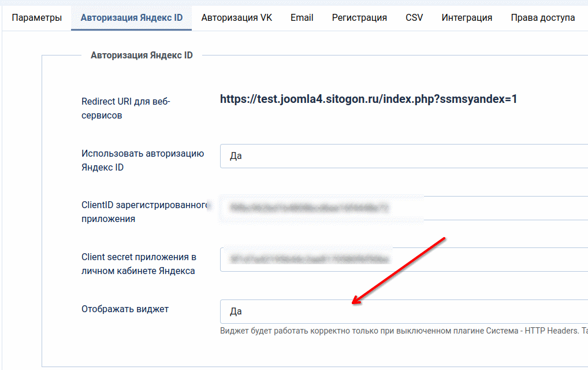This screenshot has width=588, height=370.
Task: Open the Интеграция tab
Action: pyautogui.click(x=467, y=18)
